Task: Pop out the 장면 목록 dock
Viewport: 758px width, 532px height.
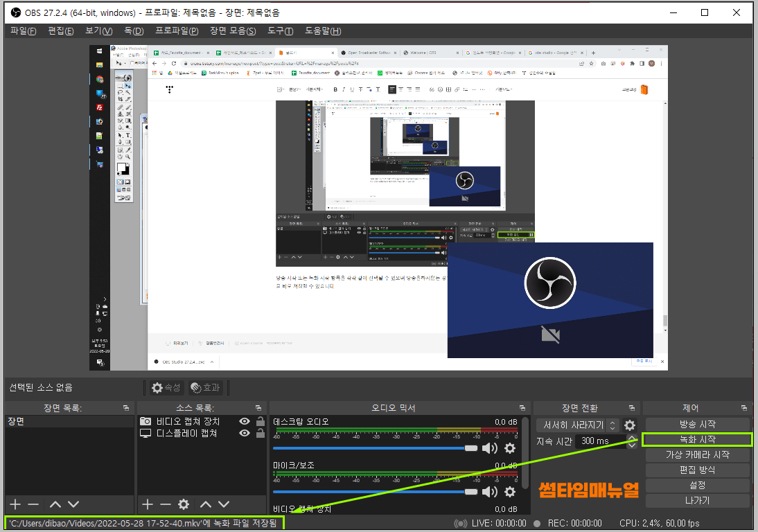Action: tap(126, 408)
